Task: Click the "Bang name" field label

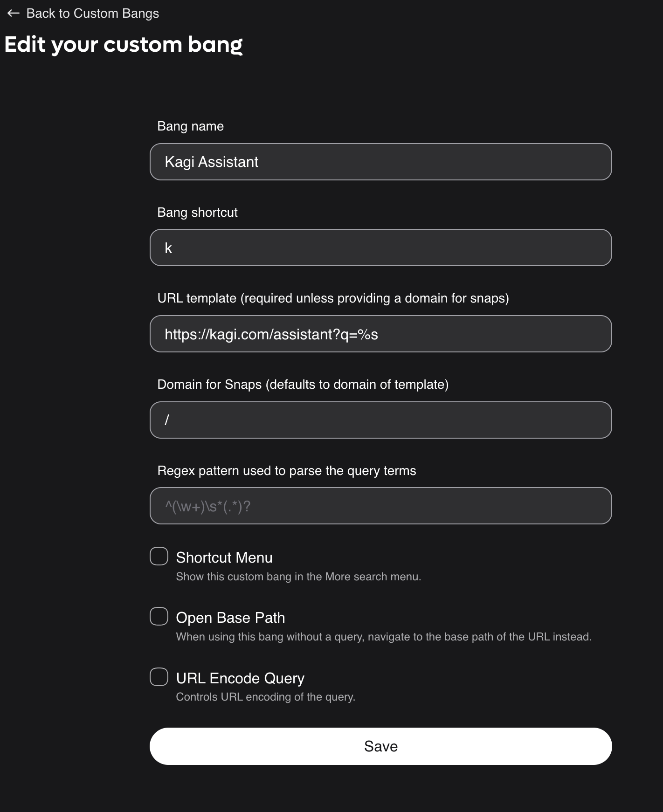Action: [190, 126]
